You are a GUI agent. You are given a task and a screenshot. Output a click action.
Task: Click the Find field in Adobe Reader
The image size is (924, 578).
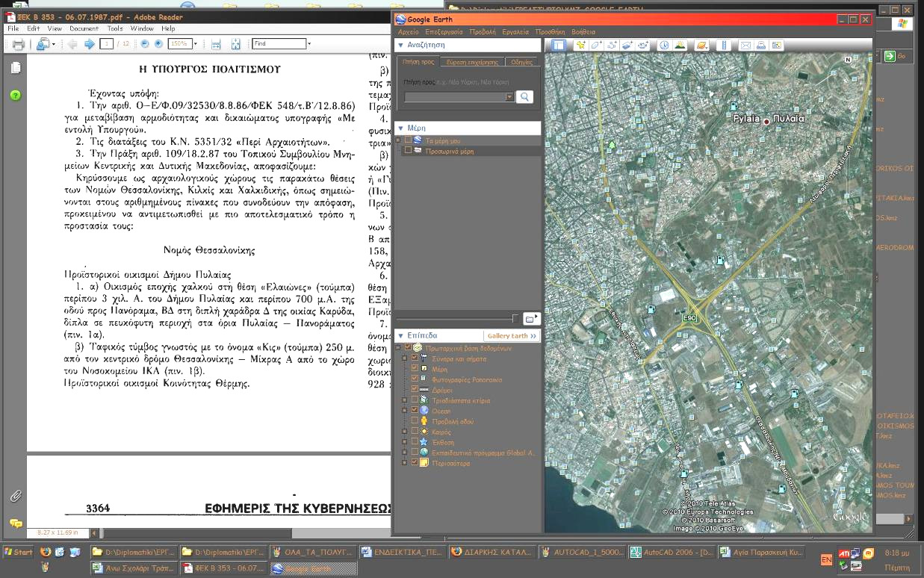click(x=279, y=44)
